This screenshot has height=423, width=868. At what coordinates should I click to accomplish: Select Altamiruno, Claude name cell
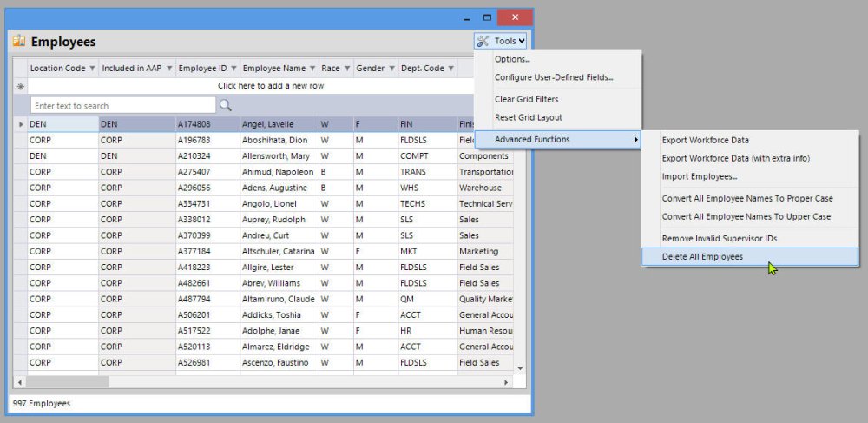click(279, 299)
